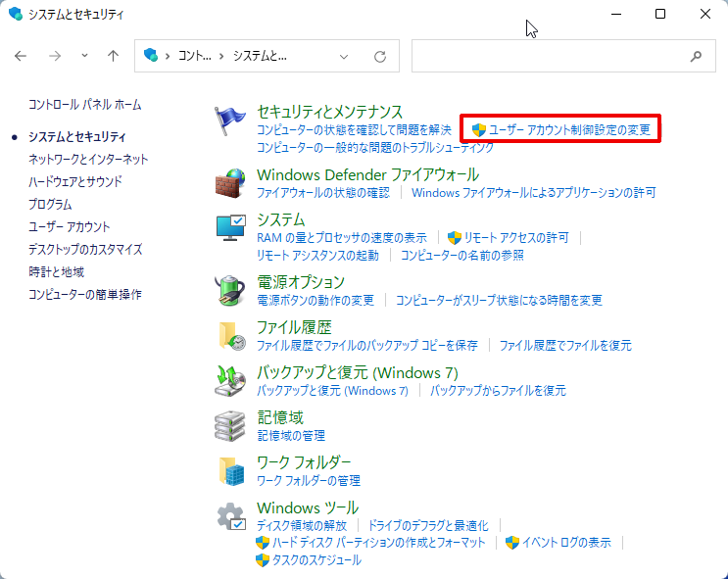This screenshot has width=728, height=579.
Task: Click the Up one level arrow
Action: coord(113,56)
